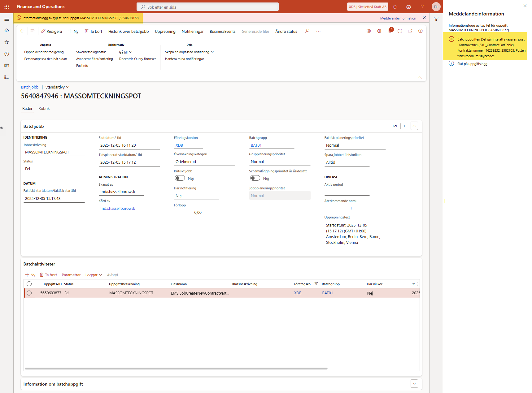
Task: Open Historik över batchjobb menu item
Action: [128, 31]
